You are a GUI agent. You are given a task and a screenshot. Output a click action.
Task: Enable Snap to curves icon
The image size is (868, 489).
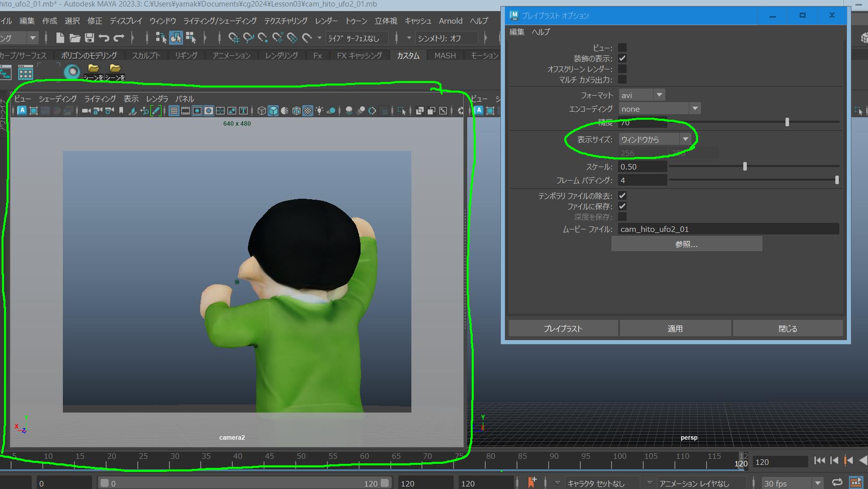click(x=248, y=38)
